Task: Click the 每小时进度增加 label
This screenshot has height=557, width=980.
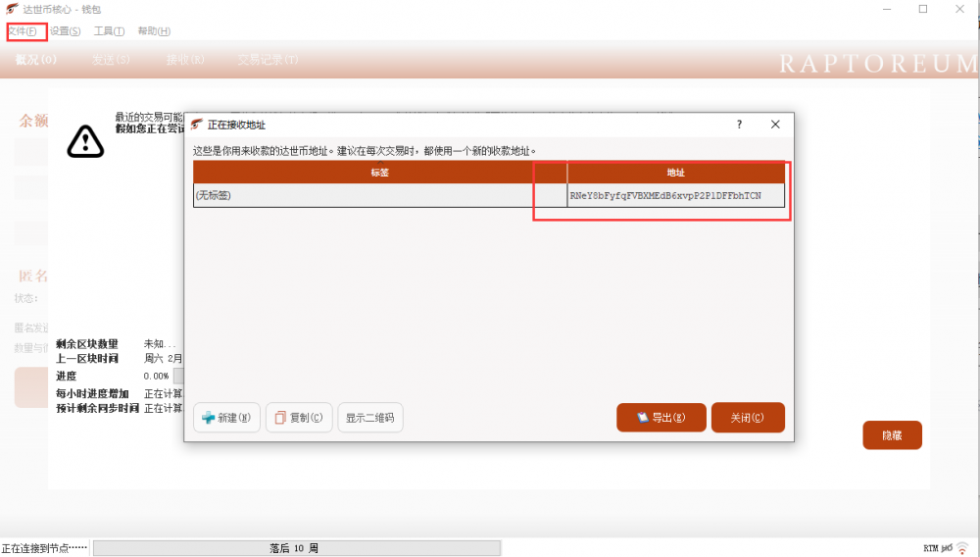Action: click(92, 393)
